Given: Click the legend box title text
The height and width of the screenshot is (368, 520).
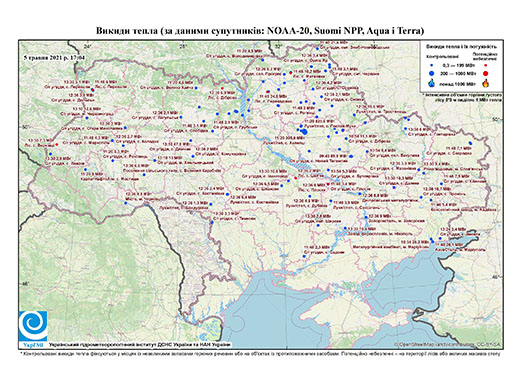Looking at the screenshot, I should point(462,47).
